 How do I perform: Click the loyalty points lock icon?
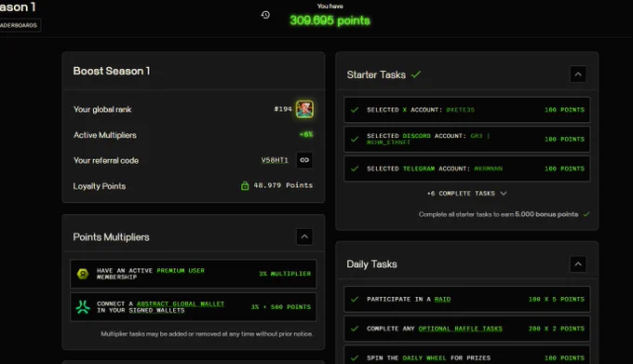(245, 185)
